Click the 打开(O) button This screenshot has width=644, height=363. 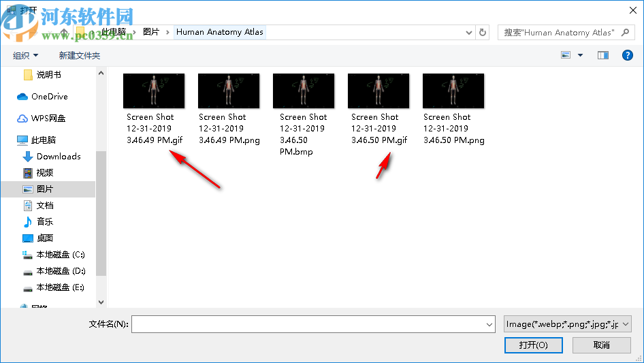click(534, 345)
